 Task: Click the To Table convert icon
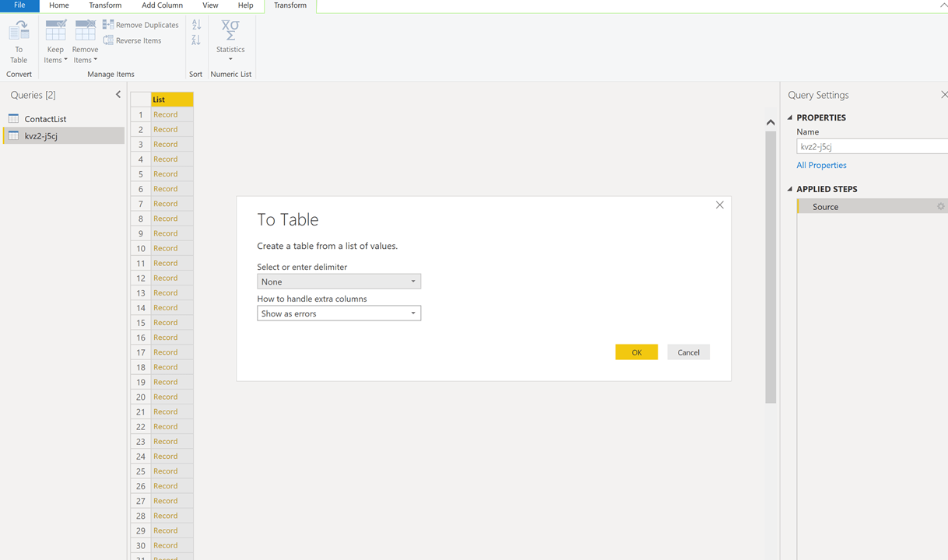[19, 42]
